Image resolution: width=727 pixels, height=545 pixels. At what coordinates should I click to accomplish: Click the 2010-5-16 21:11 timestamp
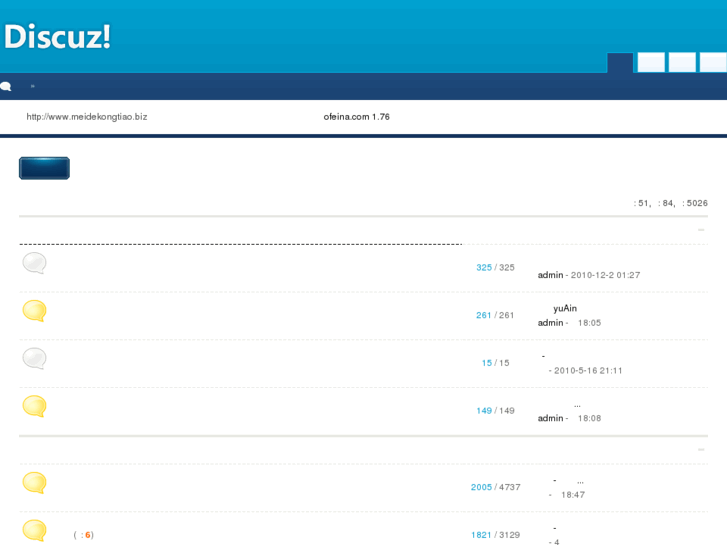[588, 371]
